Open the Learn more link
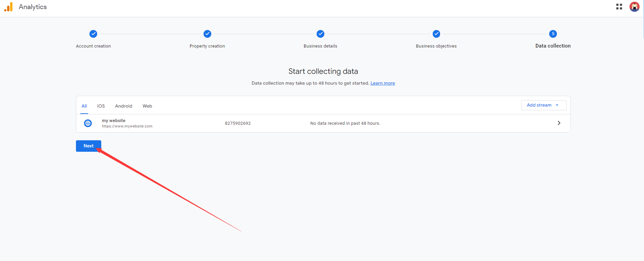Image resolution: width=644 pixels, height=261 pixels. click(x=382, y=83)
